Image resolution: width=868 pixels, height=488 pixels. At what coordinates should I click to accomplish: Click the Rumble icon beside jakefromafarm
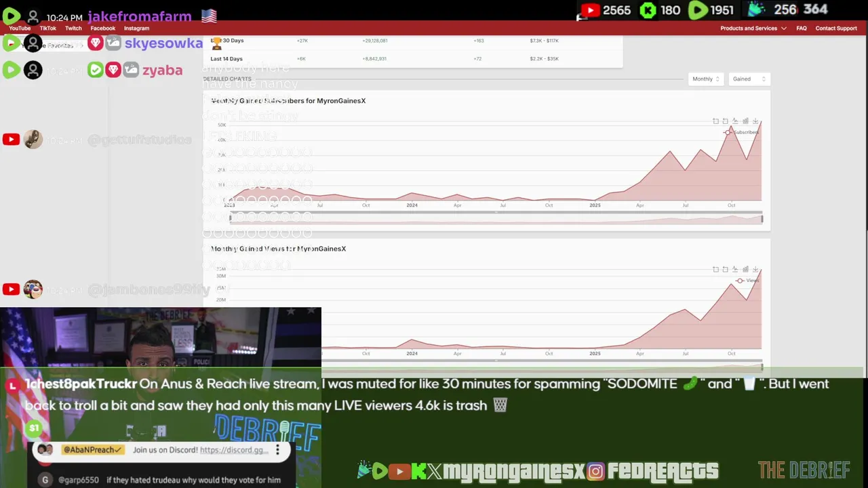click(x=11, y=16)
